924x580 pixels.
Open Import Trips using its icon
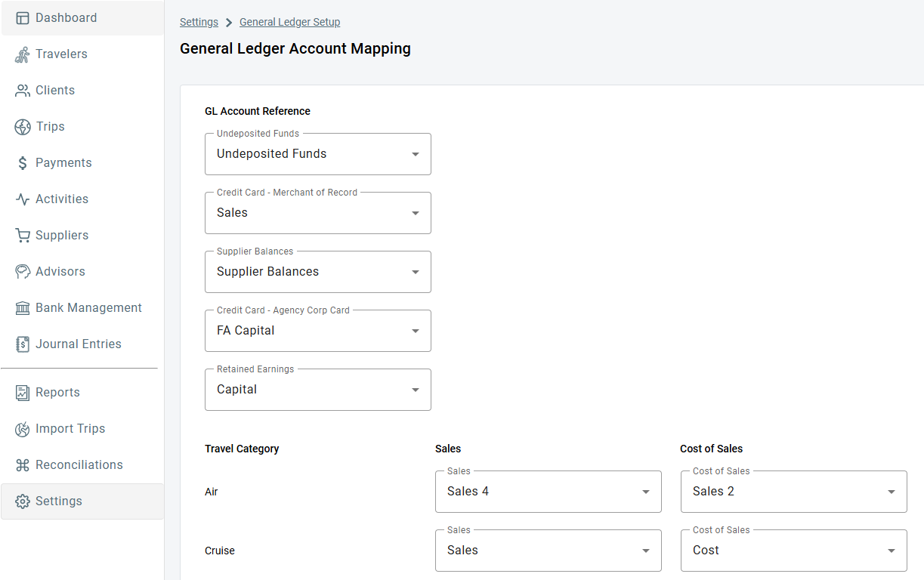click(22, 428)
